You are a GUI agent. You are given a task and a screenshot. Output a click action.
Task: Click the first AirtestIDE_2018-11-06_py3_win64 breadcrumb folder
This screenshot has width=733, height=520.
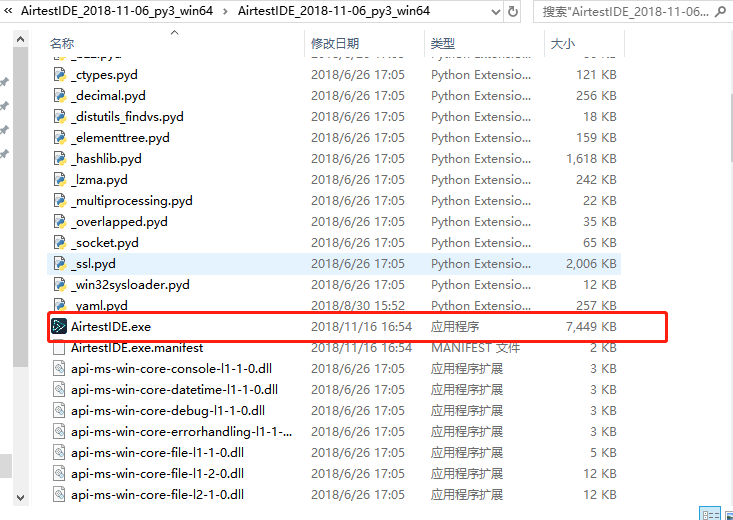119,12
